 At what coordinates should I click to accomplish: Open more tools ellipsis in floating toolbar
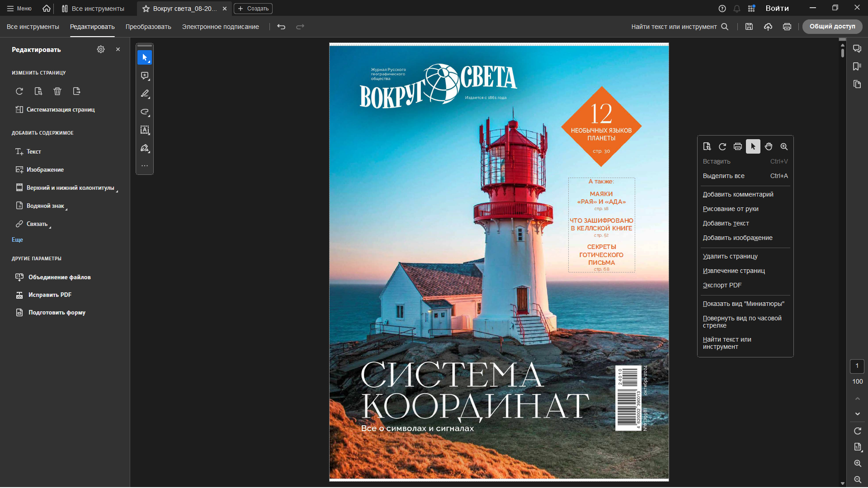tap(145, 166)
